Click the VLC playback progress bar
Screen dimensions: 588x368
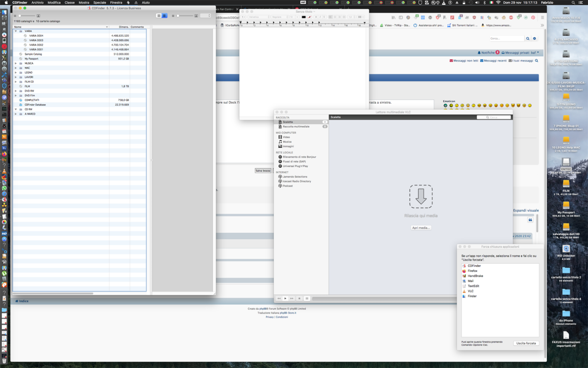(x=384, y=299)
